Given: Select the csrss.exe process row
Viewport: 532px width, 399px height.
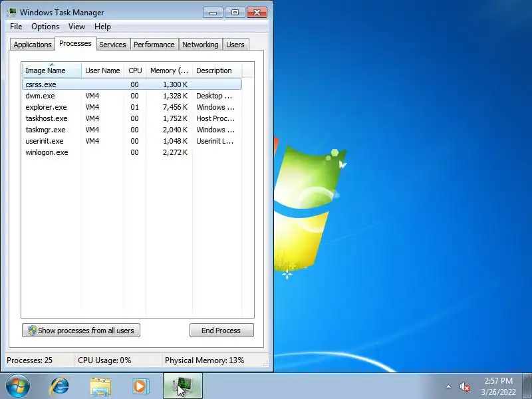Looking at the screenshot, I should [x=132, y=84].
